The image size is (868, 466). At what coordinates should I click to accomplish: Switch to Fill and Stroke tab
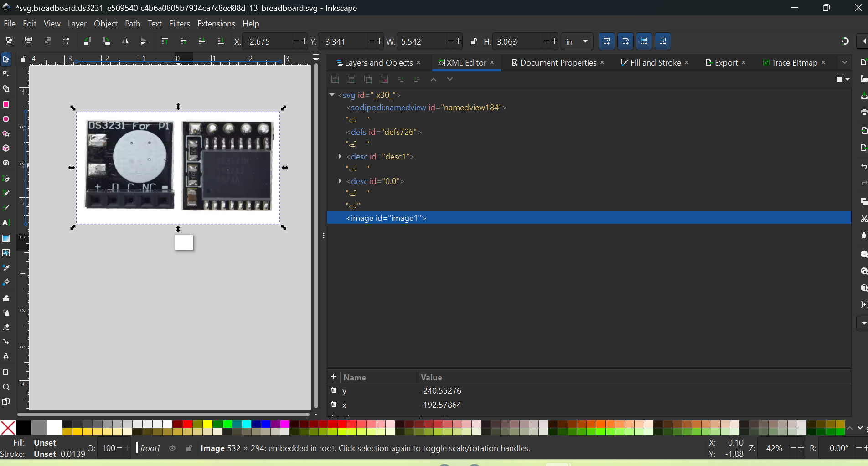click(x=651, y=62)
